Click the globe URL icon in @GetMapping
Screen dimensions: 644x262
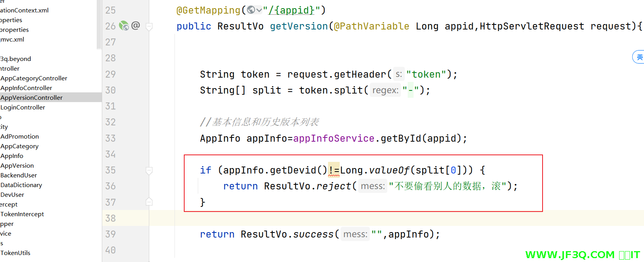click(251, 10)
